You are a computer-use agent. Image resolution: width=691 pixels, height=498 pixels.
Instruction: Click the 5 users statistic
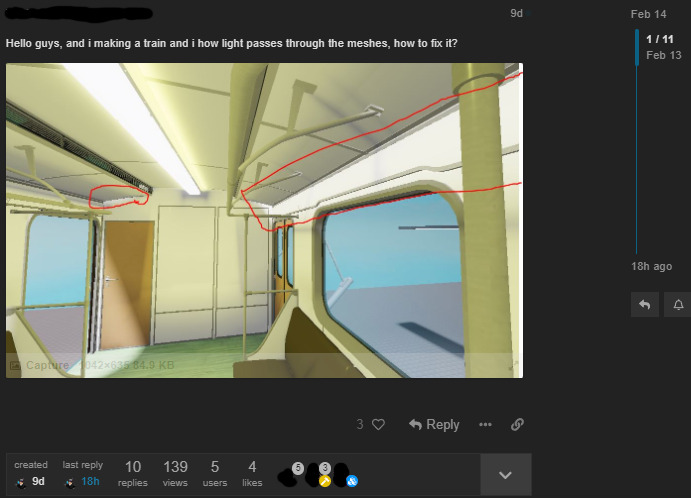[215, 474]
